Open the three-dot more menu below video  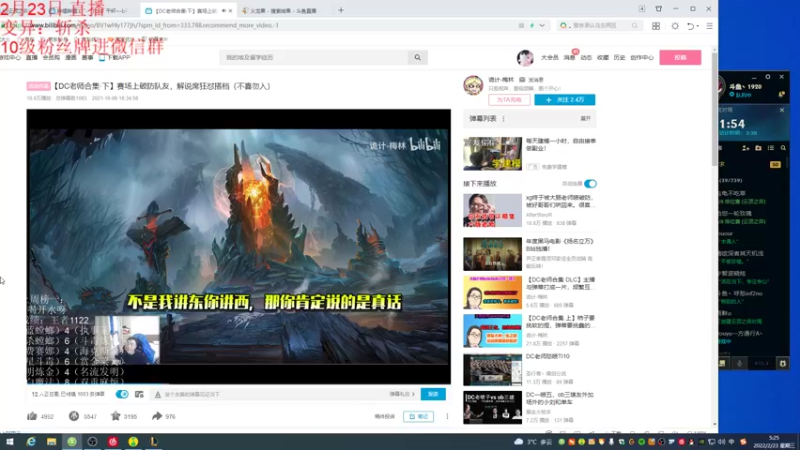pos(447,416)
